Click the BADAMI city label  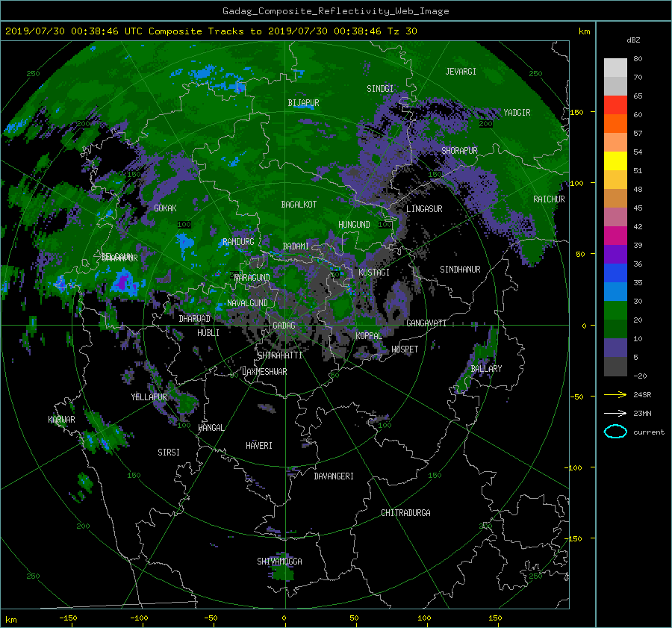click(x=296, y=246)
